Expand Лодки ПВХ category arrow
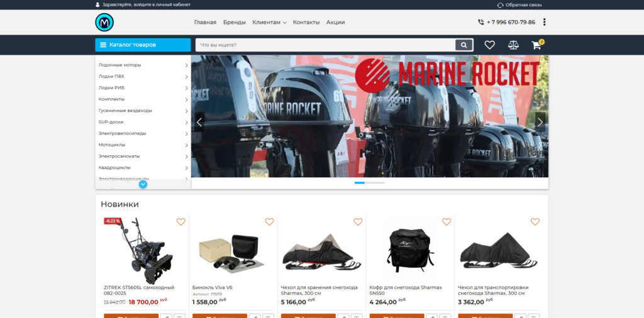 pyautogui.click(x=186, y=77)
